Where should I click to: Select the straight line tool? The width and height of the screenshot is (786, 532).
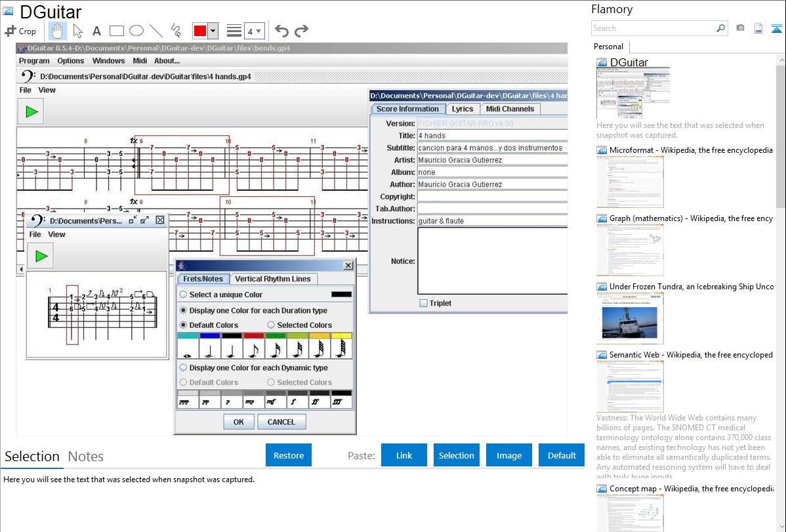tap(156, 31)
